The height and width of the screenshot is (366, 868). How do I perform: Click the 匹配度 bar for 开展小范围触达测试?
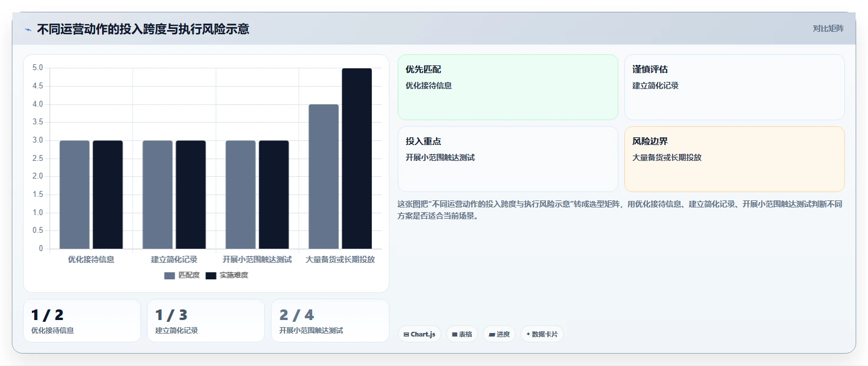241,194
